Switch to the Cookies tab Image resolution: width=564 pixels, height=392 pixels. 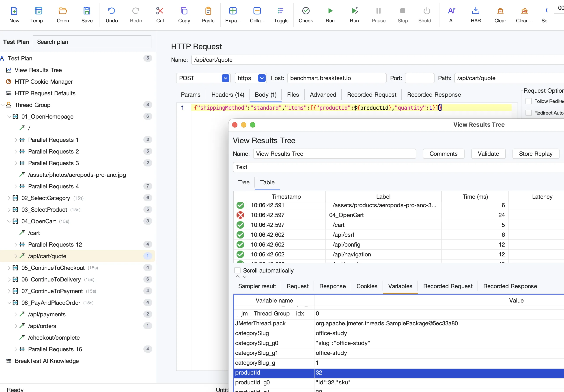[x=367, y=286]
